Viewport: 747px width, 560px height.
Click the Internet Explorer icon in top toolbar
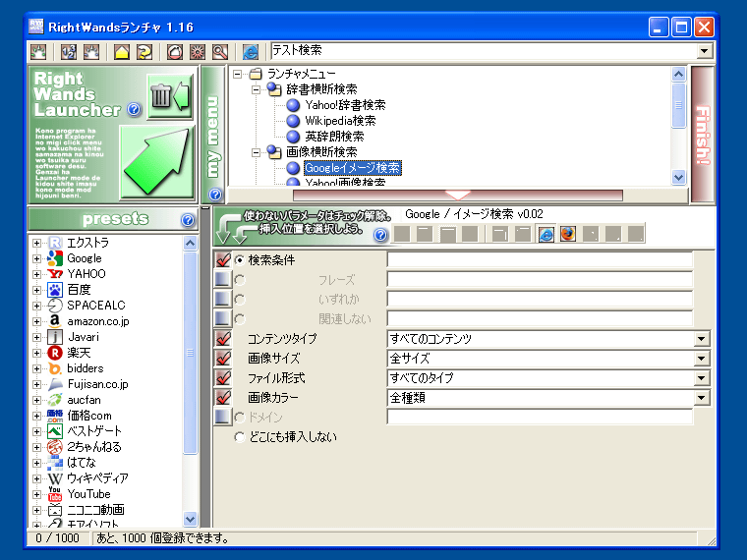[x=251, y=52]
